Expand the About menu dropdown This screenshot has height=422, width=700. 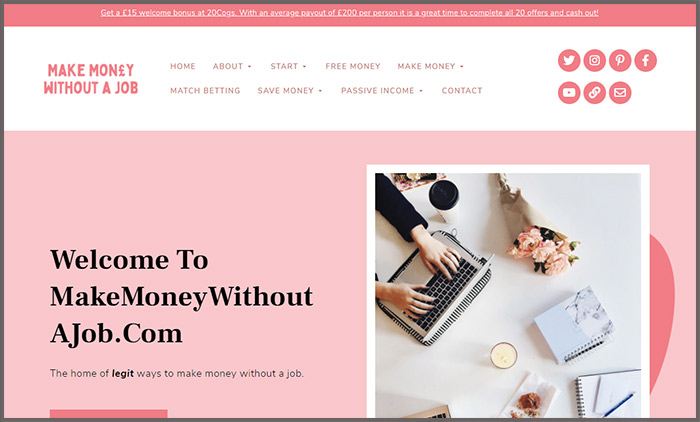coord(232,66)
